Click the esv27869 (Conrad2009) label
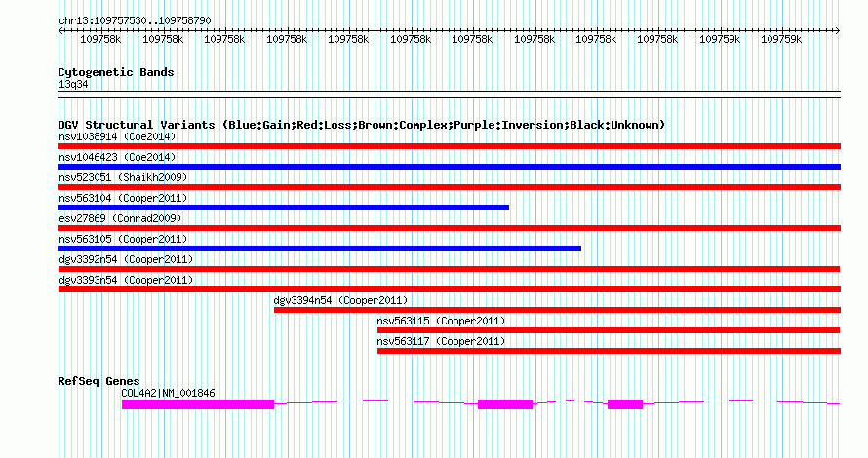 [x=120, y=218]
